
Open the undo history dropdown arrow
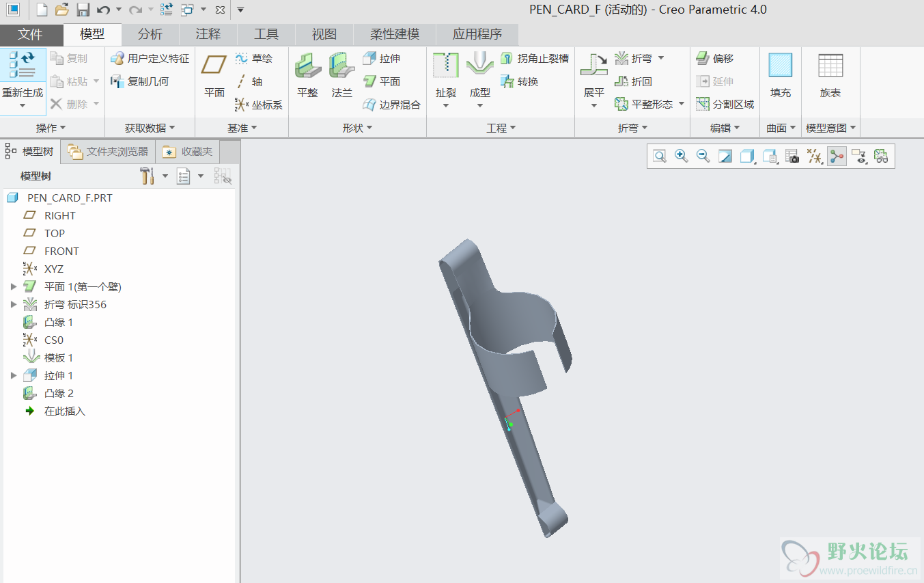(118, 10)
